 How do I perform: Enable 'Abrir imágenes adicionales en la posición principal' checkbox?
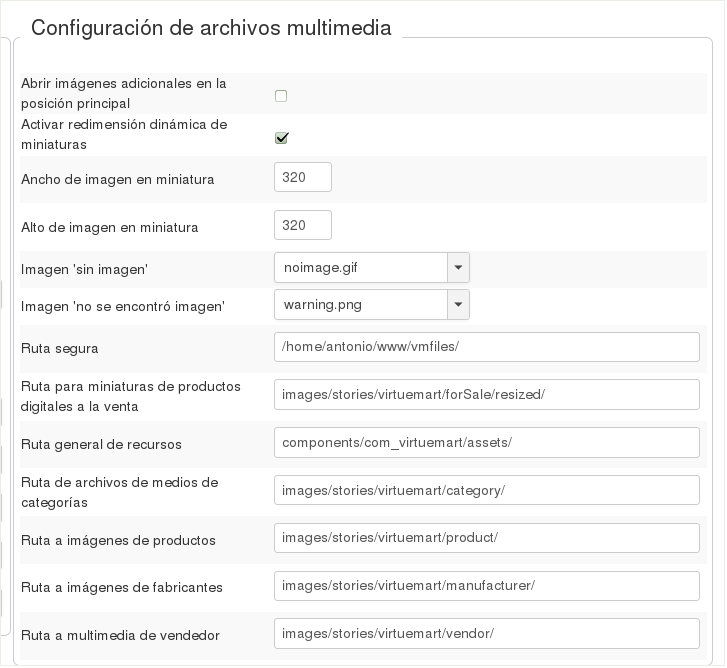pos(281,96)
